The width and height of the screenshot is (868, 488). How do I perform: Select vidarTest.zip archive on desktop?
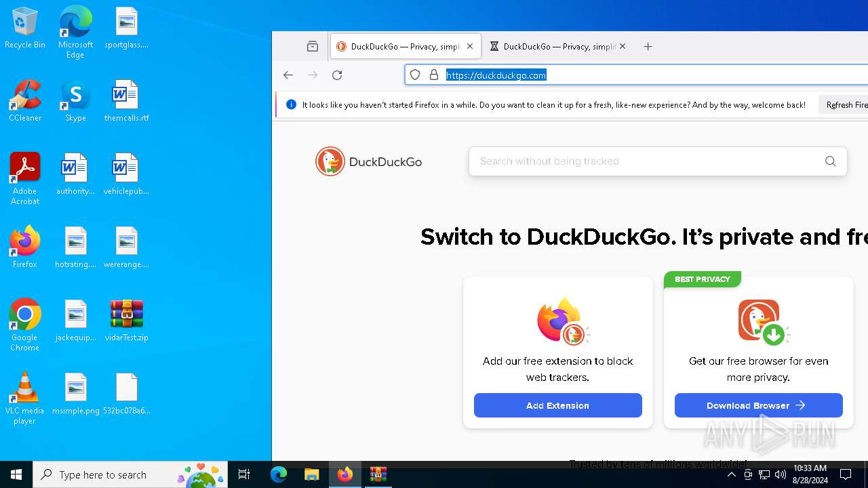[x=126, y=321]
